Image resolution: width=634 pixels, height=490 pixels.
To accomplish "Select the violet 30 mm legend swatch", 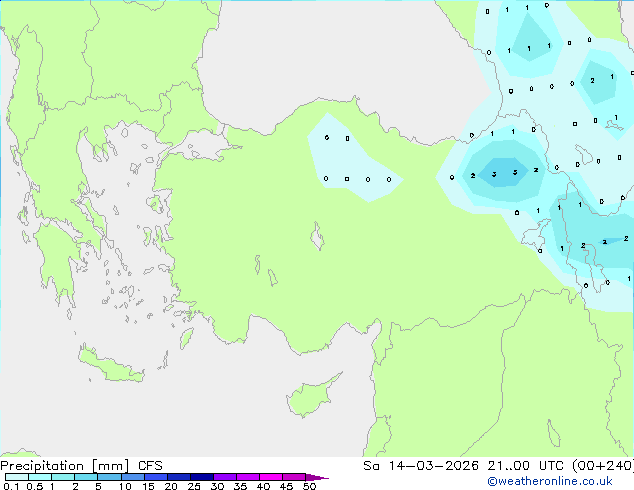I will (225, 477).
